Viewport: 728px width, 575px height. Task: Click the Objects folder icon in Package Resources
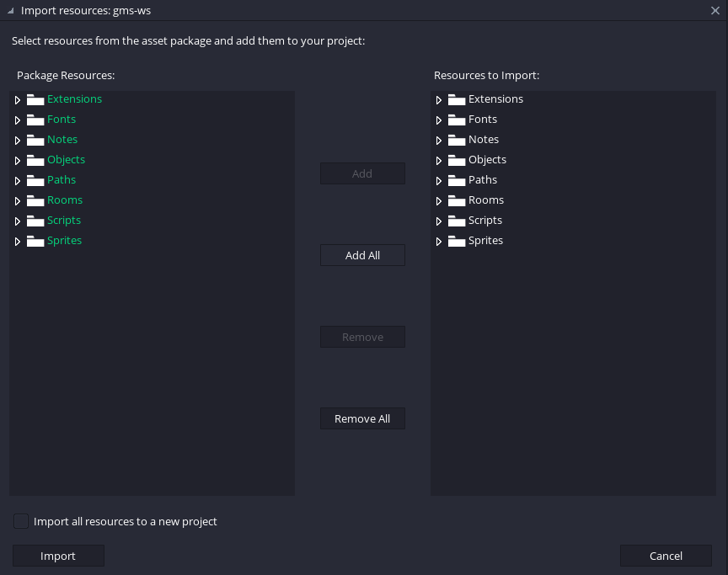tap(35, 159)
